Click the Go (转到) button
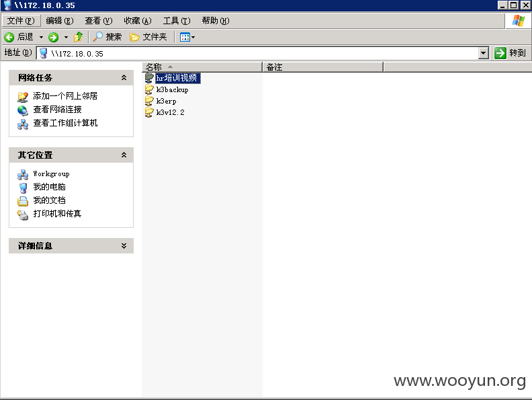532x400 pixels. (x=510, y=53)
